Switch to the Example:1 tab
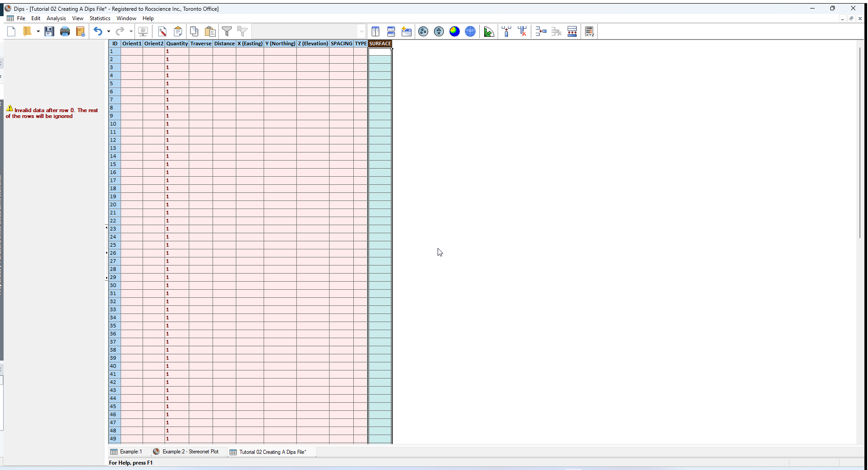 (126, 452)
